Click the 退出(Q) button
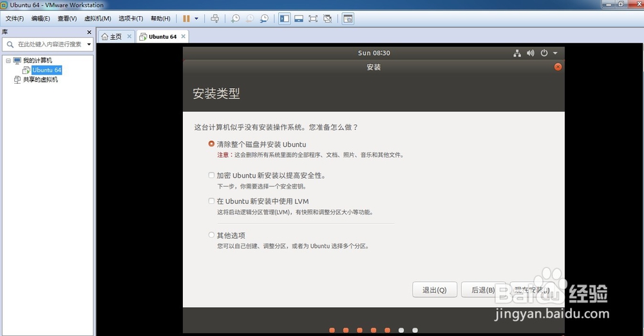 coord(435,290)
